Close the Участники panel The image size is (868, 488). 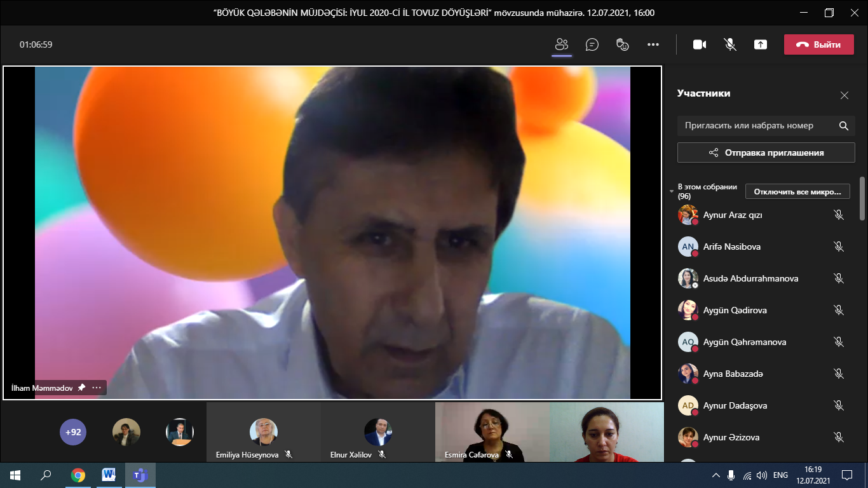coord(844,95)
